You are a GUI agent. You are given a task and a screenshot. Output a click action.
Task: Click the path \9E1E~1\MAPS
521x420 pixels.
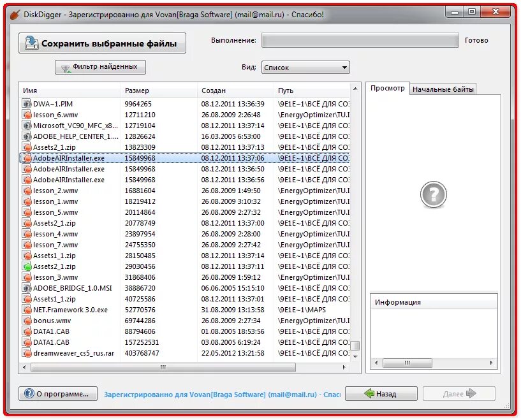302,310
